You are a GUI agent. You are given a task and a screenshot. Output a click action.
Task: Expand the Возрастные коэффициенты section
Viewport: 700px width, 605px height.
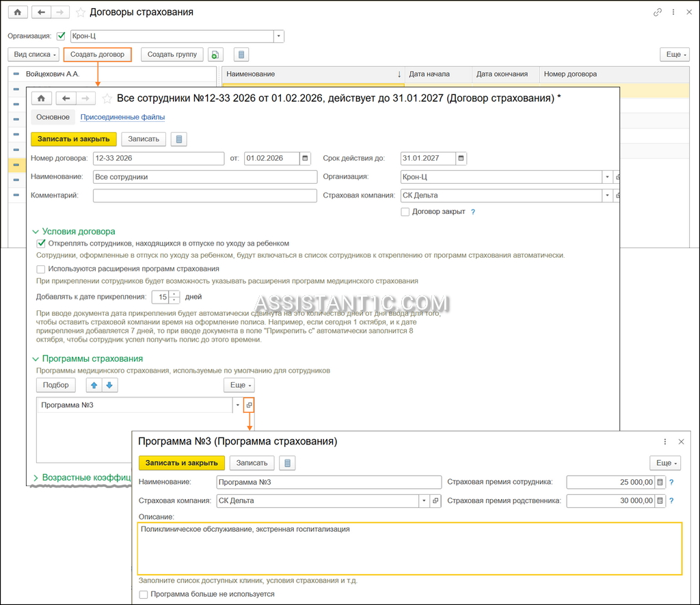82,477
